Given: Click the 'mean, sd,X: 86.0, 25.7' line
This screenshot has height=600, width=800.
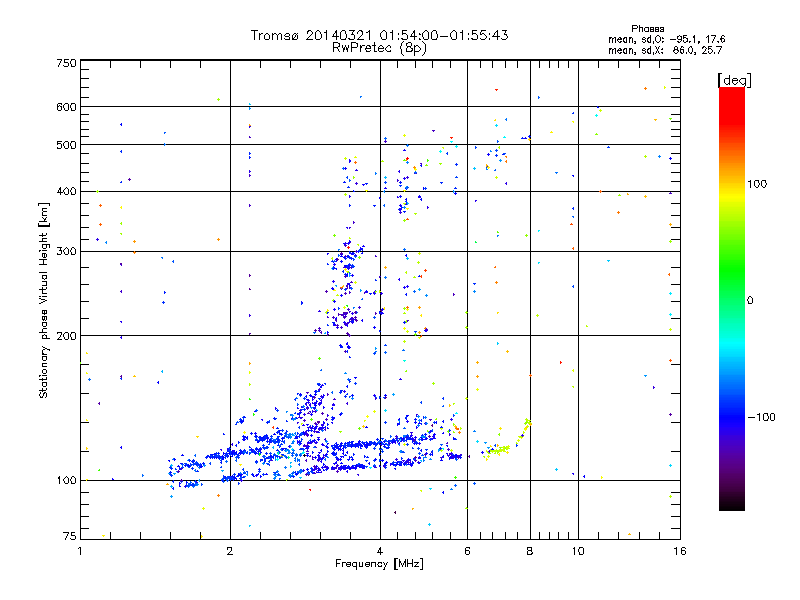Looking at the screenshot, I should [665, 51].
